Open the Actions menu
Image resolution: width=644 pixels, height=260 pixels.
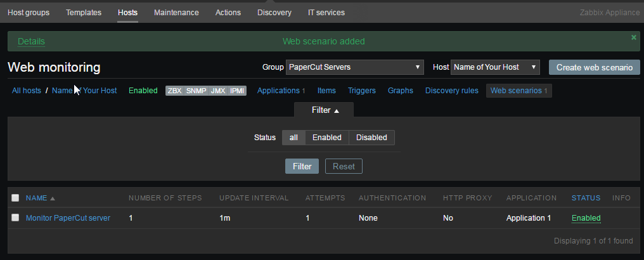(x=228, y=13)
